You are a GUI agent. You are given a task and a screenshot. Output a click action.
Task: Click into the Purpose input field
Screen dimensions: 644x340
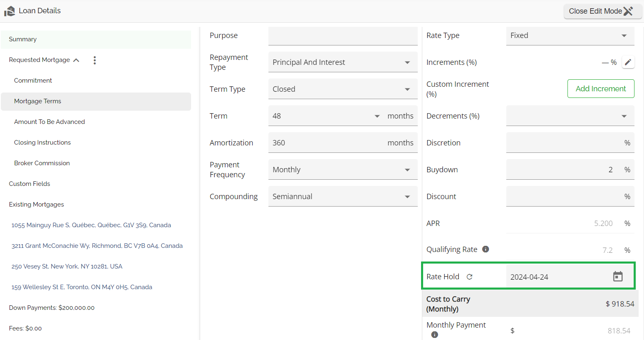click(342, 36)
